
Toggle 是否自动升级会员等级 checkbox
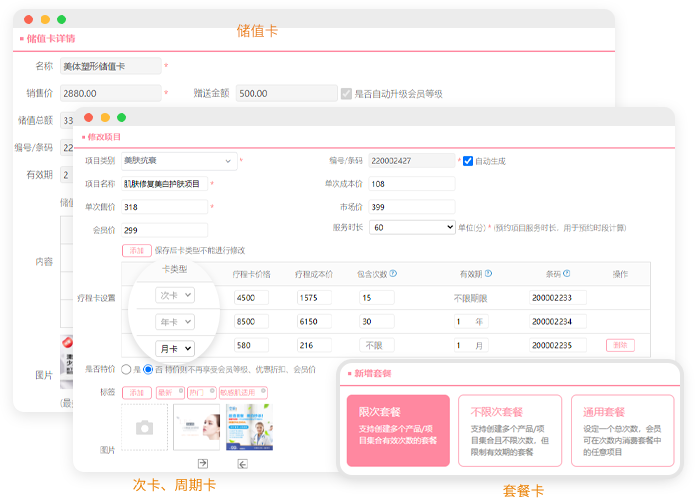click(346, 93)
